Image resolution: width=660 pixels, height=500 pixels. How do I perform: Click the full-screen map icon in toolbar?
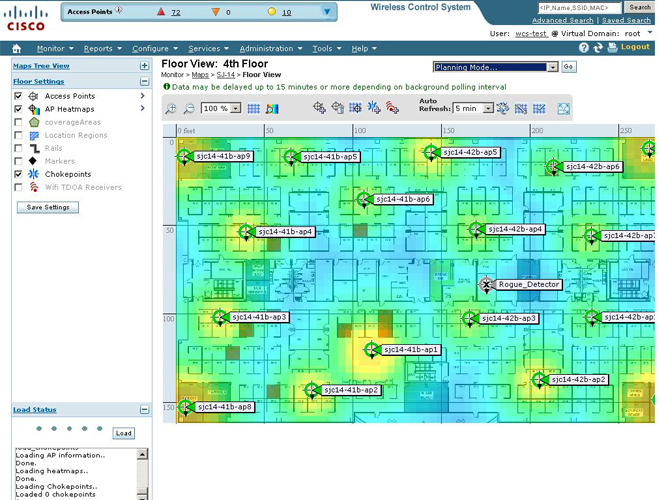coord(565,108)
